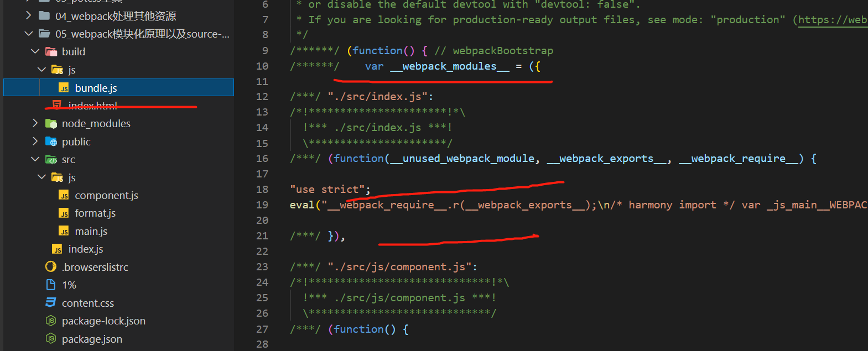Click the main.js JS file icon
Screen dimensions: 868x351
click(64, 232)
